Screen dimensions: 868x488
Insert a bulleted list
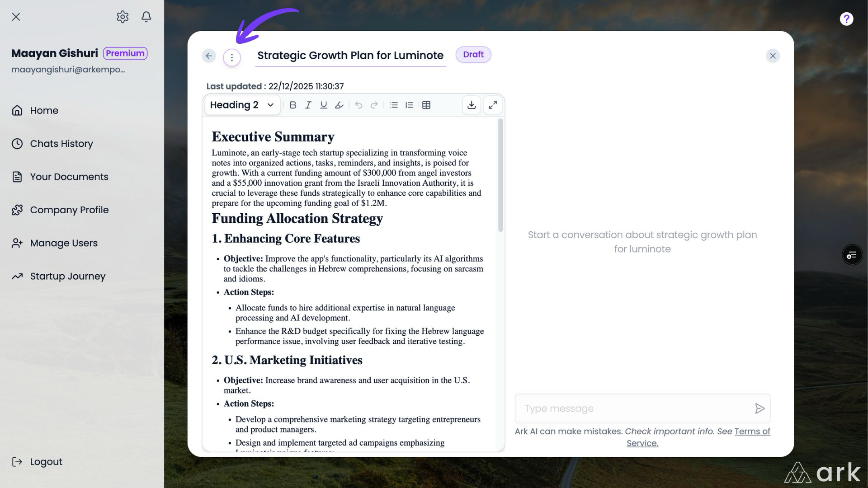[x=394, y=105]
